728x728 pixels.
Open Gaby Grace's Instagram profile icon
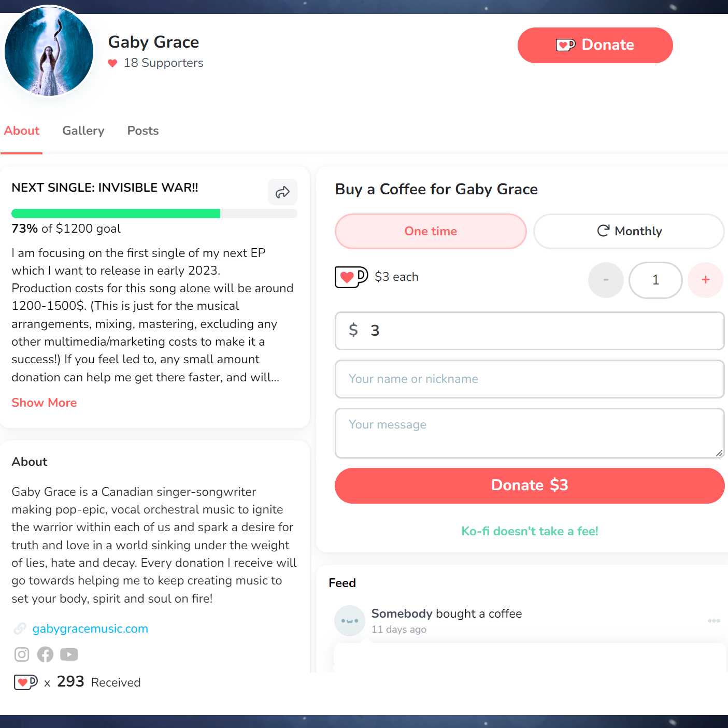22,654
